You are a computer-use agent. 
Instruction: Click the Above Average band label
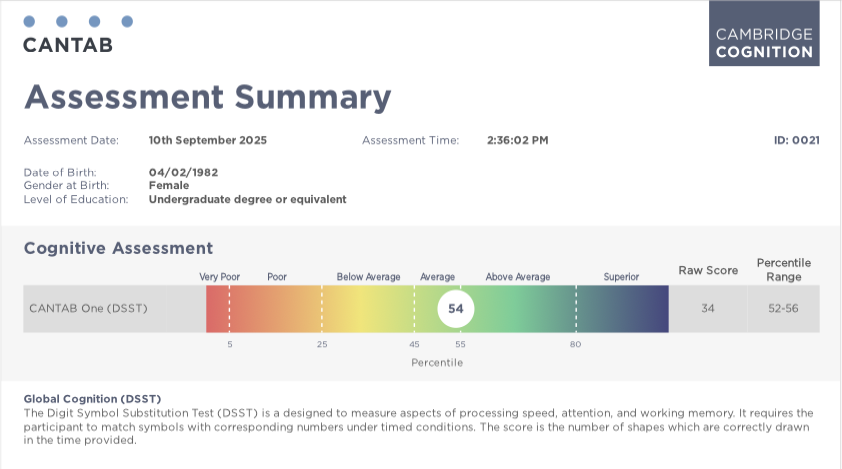click(x=518, y=277)
